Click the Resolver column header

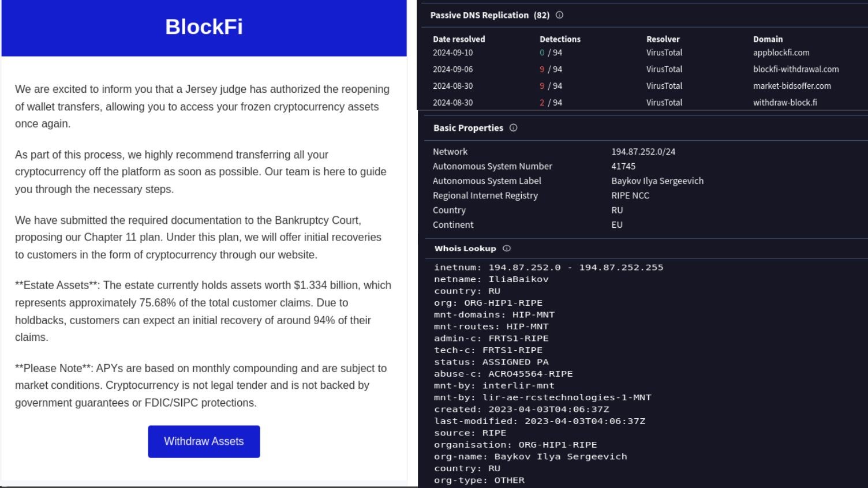point(663,39)
